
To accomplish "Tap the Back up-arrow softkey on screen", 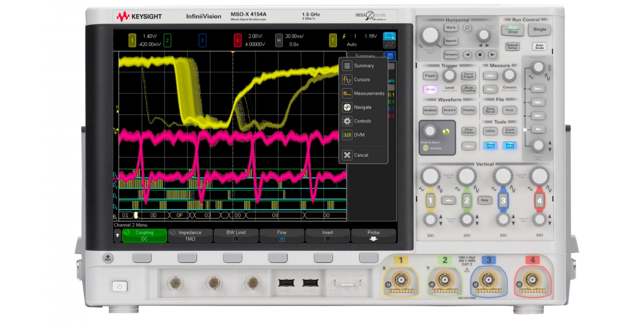I will [x=118, y=235].
